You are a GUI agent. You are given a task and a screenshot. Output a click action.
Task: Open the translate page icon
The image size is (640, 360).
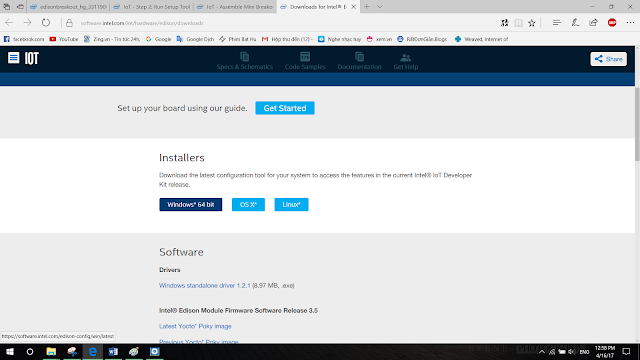tap(504, 23)
